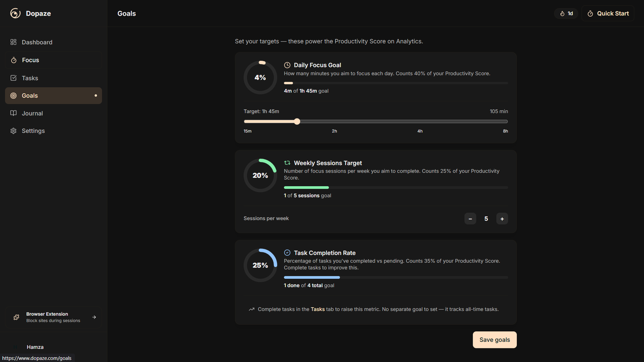Click the Focus timer icon
Screen dimensions: 644x362
coord(14,60)
